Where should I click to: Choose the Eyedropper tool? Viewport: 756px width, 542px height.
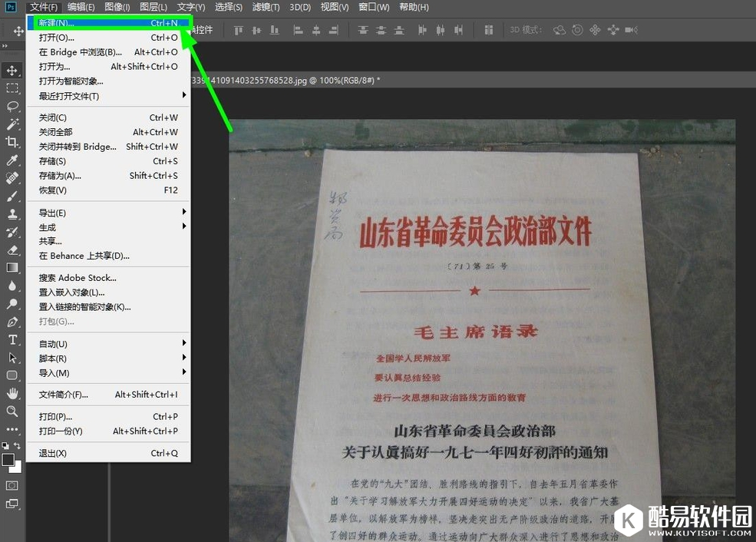[x=12, y=160]
